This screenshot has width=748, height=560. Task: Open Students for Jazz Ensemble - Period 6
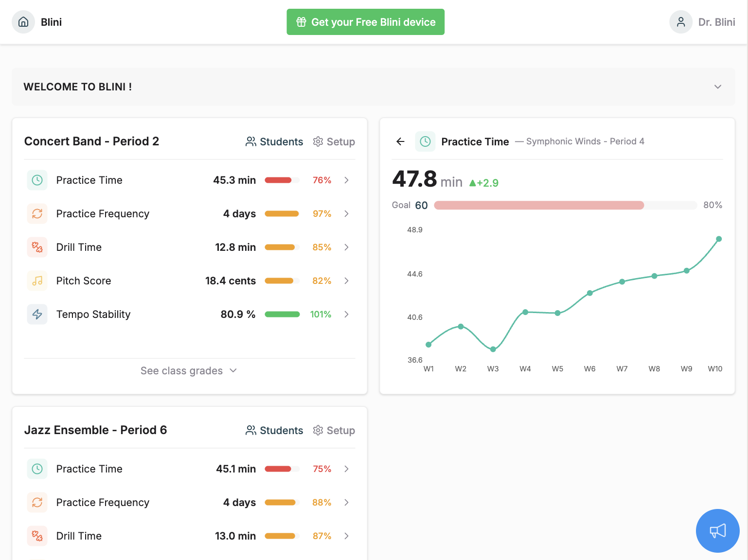[274, 430]
